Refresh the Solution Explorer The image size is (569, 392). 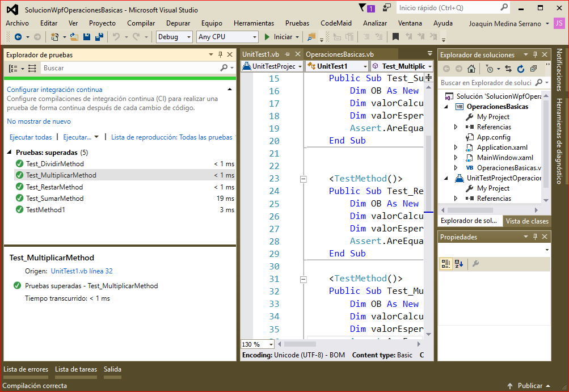521,69
